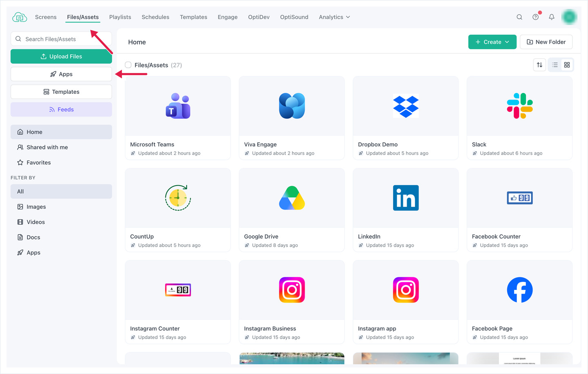Open the notifications bell
The width and height of the screenshot is (588, 374).
point(552,17)
